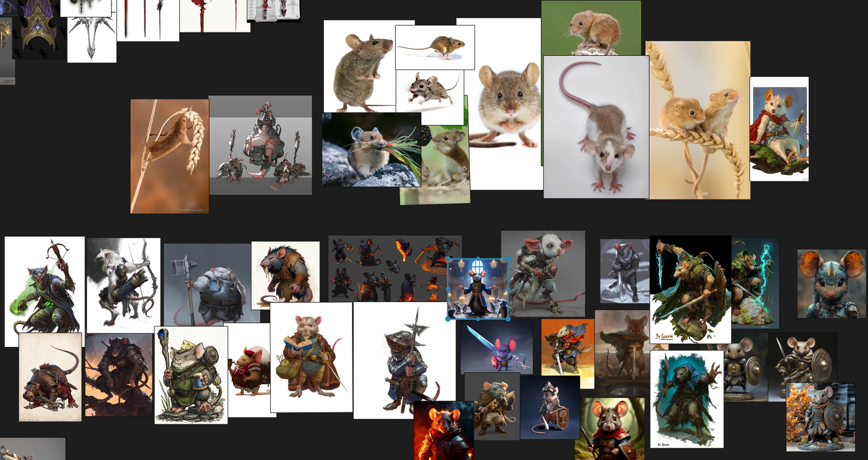Click the mouse reading a blue book
868x460 pixels.
pos(311,357)
